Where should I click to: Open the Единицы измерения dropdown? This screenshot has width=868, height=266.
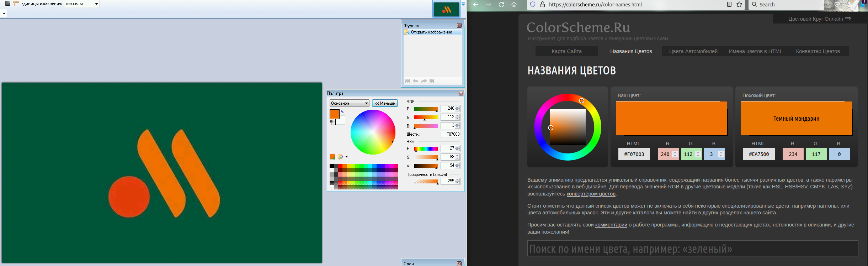(x=81, y=4)
